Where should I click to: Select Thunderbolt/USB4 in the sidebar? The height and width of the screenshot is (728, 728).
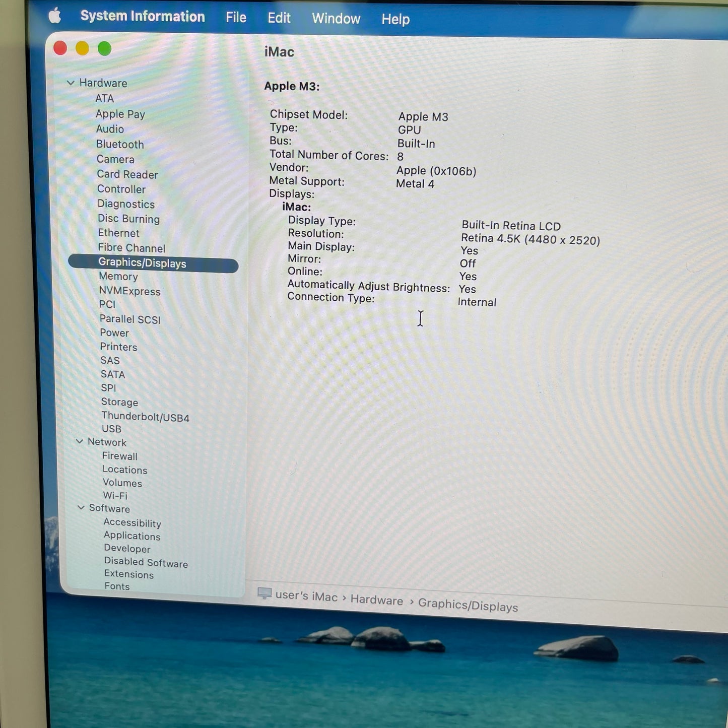tap(145, 417)
